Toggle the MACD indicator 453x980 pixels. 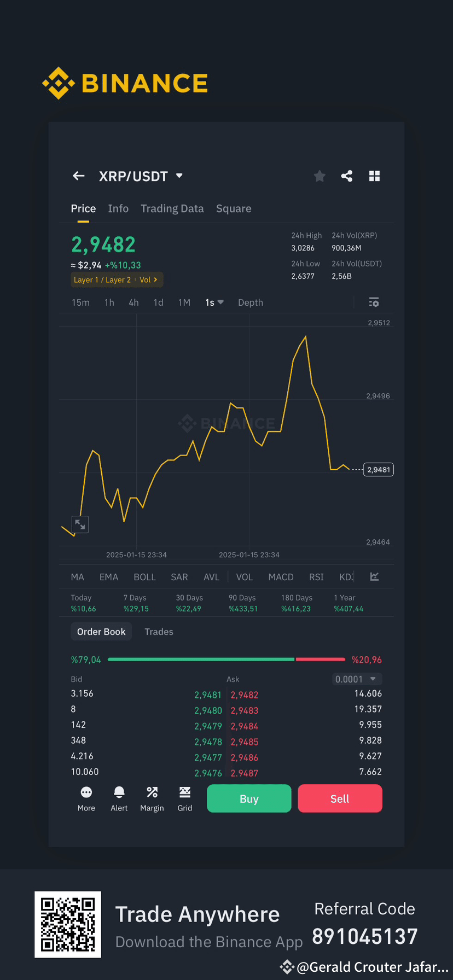coord(281,577)
